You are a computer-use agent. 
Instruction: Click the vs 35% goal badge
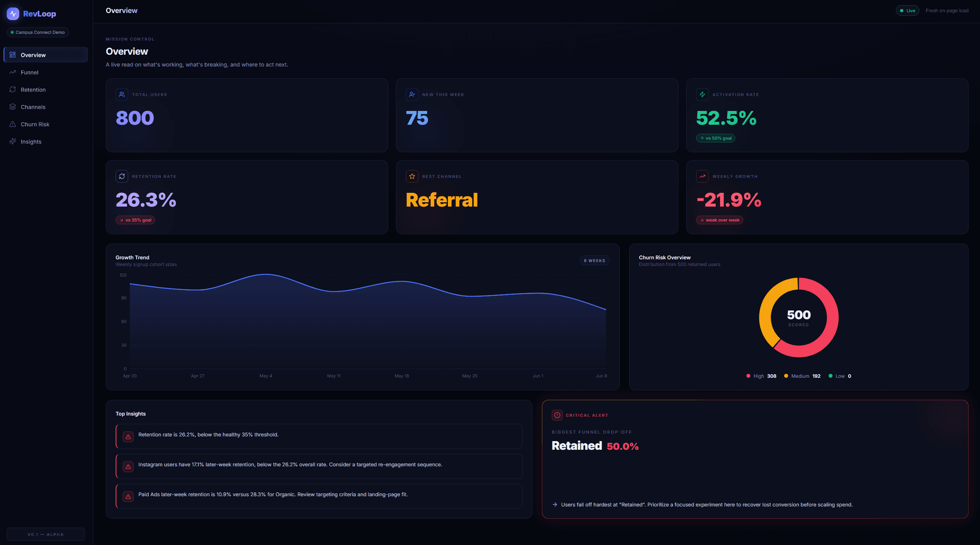coord(135,220)
